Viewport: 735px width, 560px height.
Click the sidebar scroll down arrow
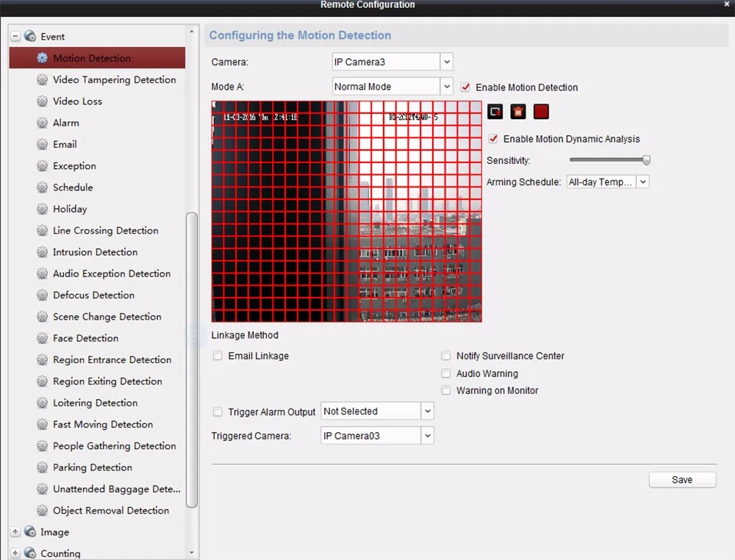click(x=191, y=553)
